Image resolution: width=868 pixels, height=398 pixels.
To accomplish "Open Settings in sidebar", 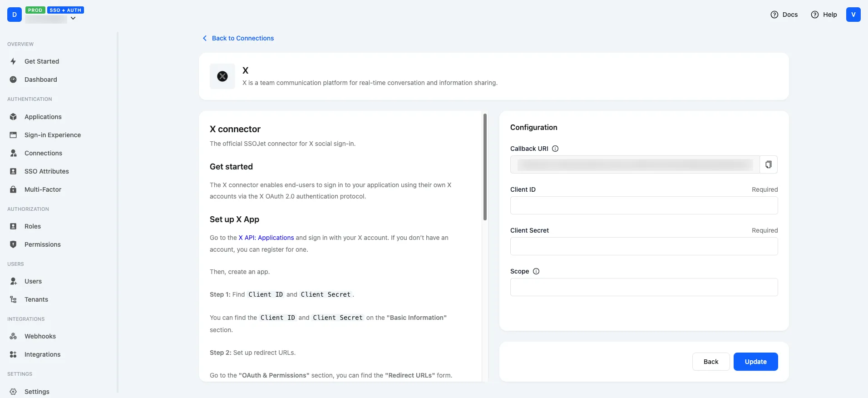I will (37, 392).
